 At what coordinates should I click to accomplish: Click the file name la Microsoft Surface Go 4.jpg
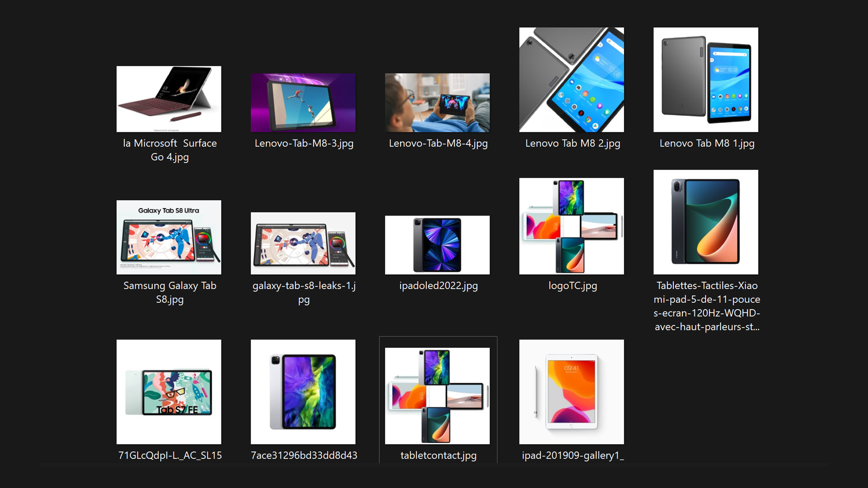click(x=170, y=150)
